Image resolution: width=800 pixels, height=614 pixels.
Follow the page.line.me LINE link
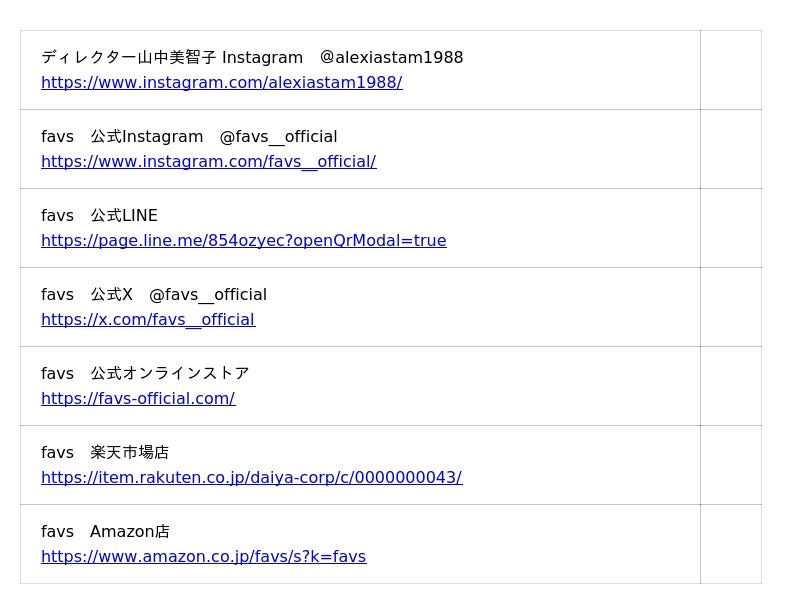coord(243,241)
